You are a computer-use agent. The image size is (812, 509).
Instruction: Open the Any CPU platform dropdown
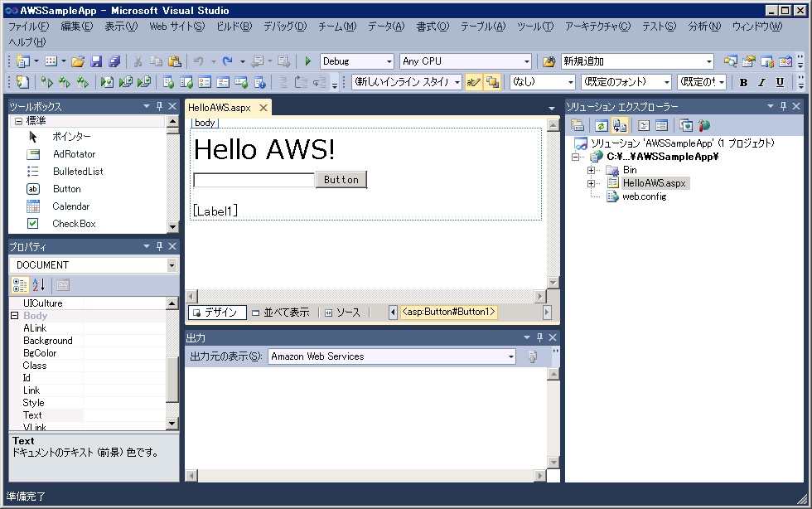466,61
